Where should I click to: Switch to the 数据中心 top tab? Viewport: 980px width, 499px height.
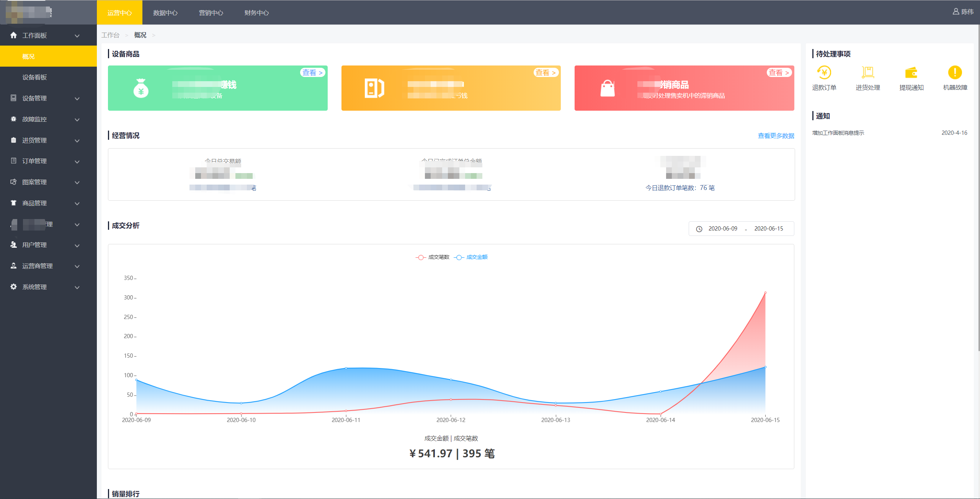point(165,13)
